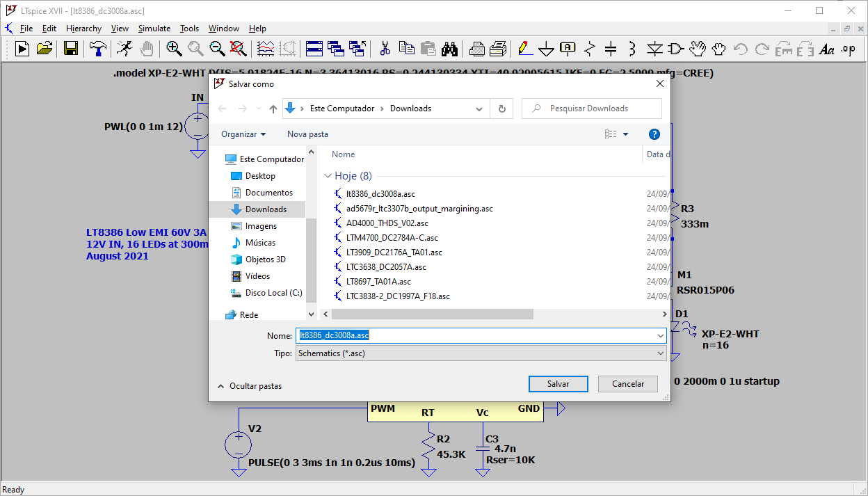Go back in the save dialog
Viewport: 868px width, 496px height.
222,109
